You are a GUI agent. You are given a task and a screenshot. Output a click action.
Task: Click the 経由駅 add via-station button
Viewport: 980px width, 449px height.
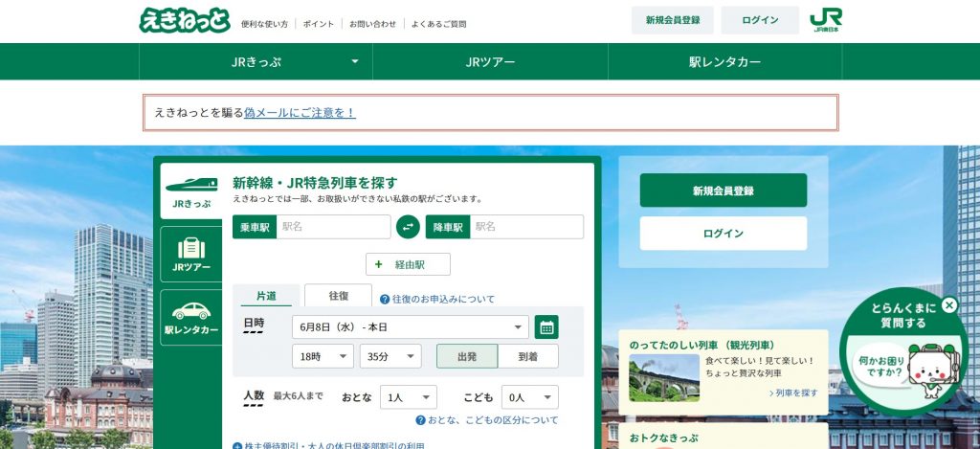[x=408, y=264]
